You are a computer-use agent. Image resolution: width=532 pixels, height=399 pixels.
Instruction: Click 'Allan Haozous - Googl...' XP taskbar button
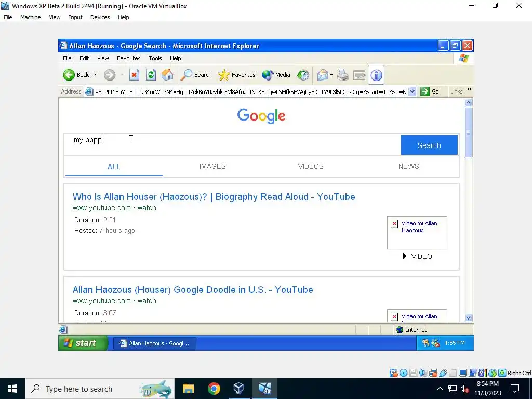coord(154,343)
